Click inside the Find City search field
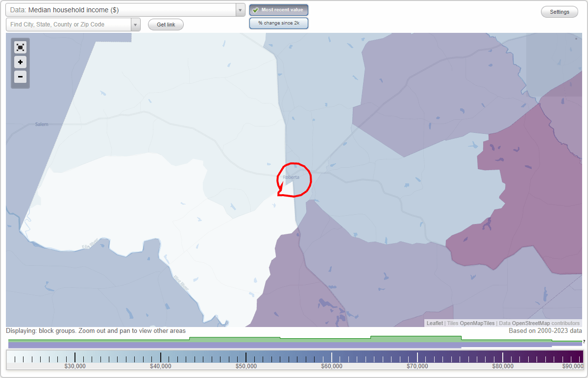The image size is (588, 378). coord(69,24)
